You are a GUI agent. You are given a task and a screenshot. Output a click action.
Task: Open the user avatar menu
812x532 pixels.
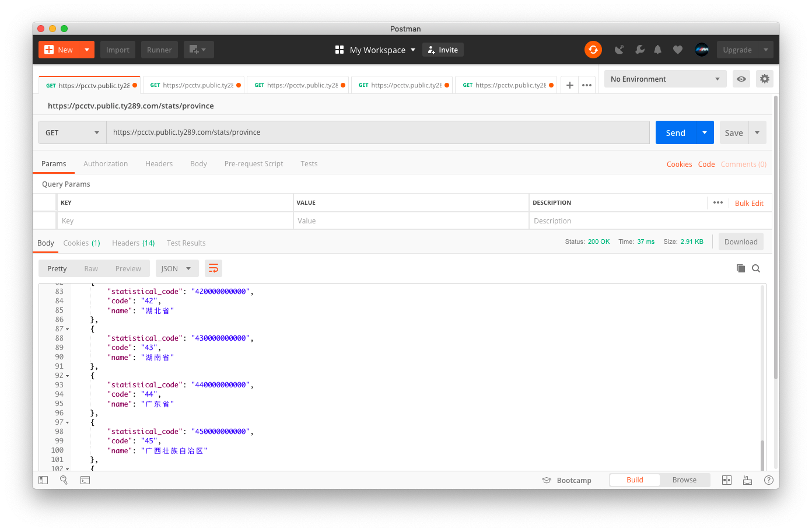pyautogui.click(x=702, y=50)
